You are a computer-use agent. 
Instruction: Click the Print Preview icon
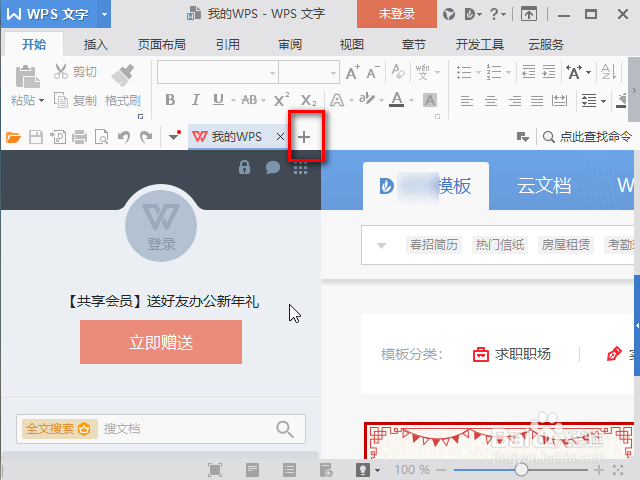[x=102, y=137]
